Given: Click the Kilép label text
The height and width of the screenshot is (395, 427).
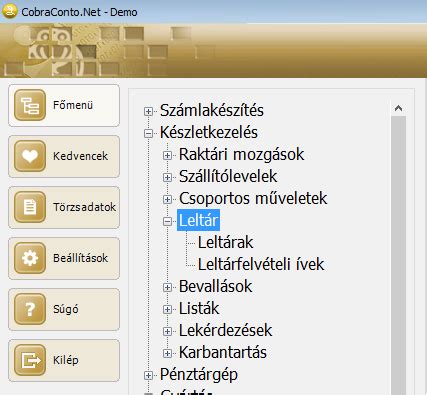Looking at the screenshot, I should coord(66,360).
